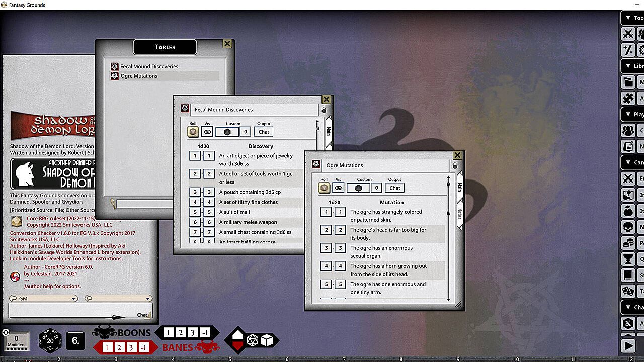
Task: Select Main tab in Fecal Mound Discoveries
Action: (328, 131)
